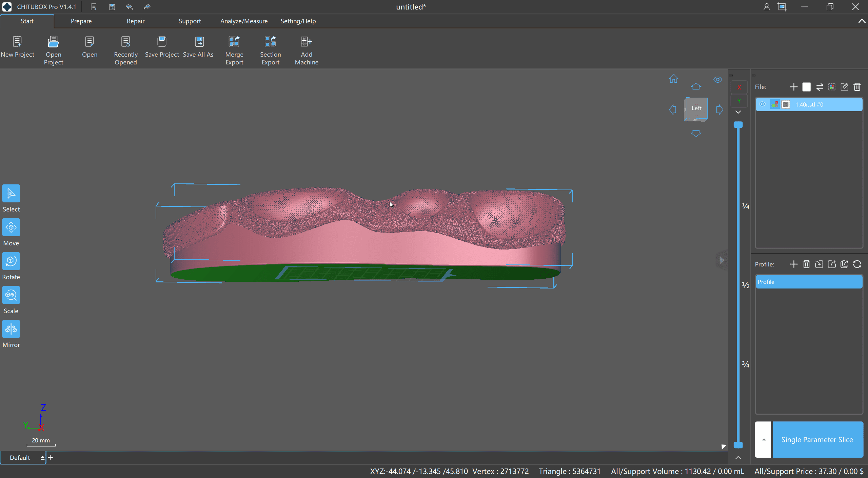Activate the Mirror tool
Image resolution: width=868 pixels, height=478 pixels.
tap(11, 329)
